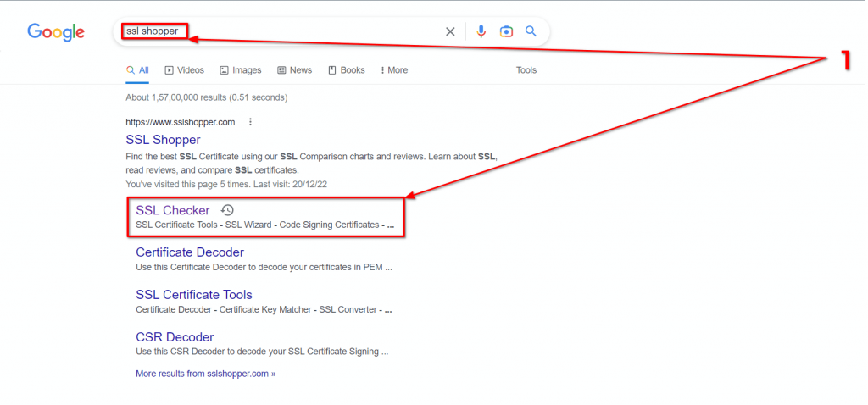Open the CSR Decoder link

[x=175, y=337]
